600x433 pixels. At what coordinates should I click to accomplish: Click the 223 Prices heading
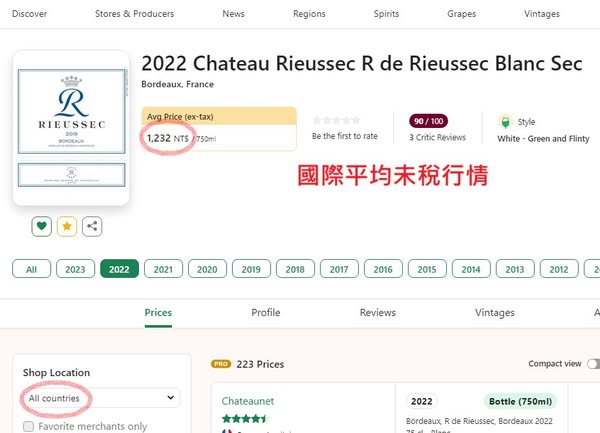pyautogui.click(x=260, y=364)
